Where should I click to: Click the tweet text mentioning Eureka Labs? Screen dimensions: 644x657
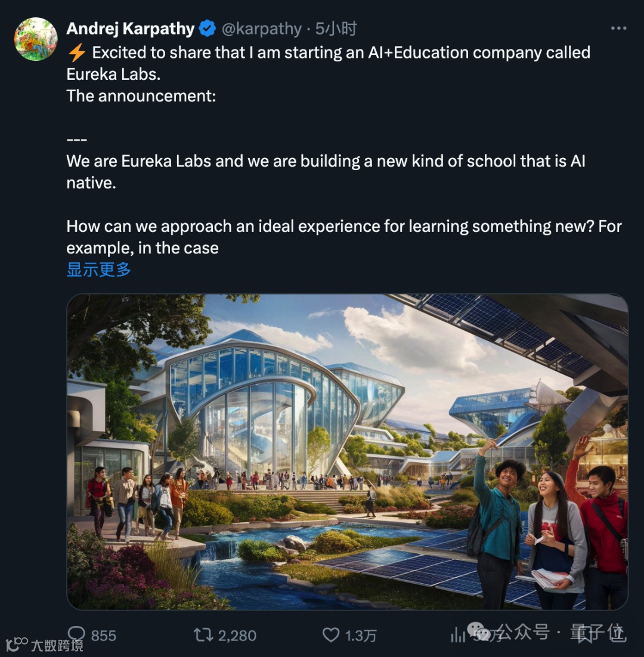click(344, 150)
